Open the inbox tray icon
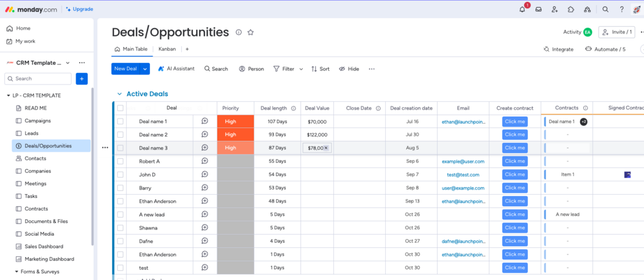Screen dimensions: 644x280 (538, 10)
